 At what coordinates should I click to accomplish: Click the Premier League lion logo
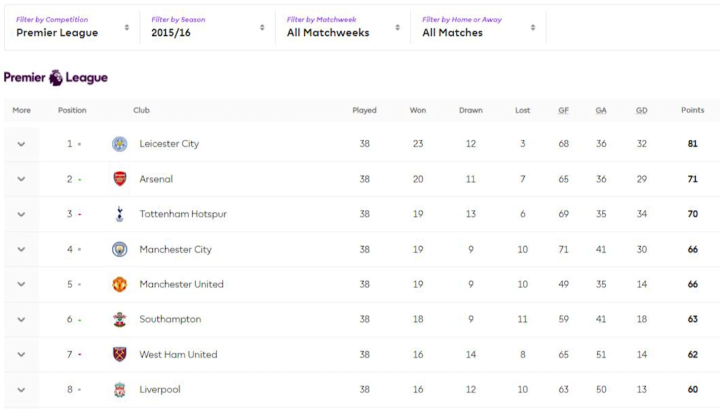(x=56, y=77)
